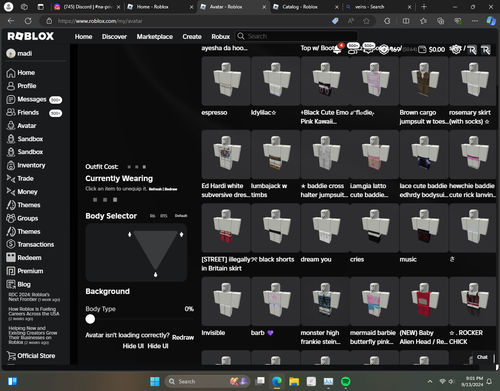Screen dimensions: 500x391
Task: Go back using the browser back arrow
Action: tap(11, 21)
